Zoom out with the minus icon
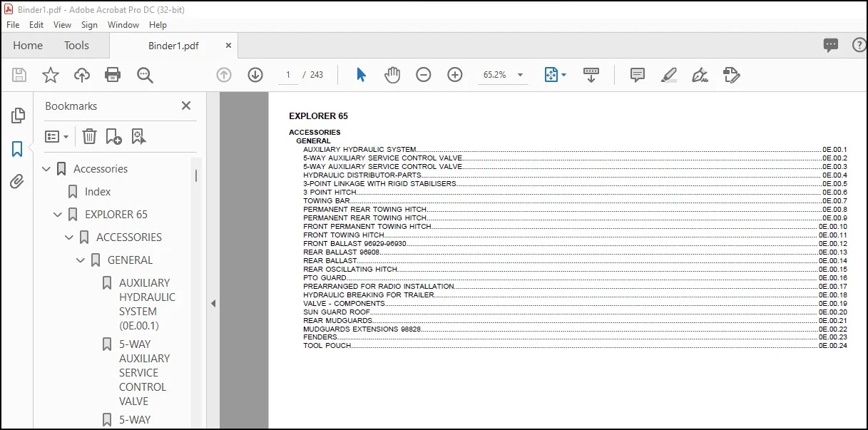Viewport: 868px width, 430px height. tap(424, 75)
